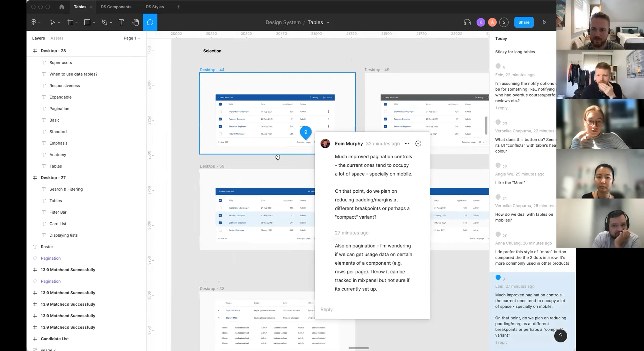Open the Page 1 dropdown
Viewport: 644px width, 351px height.
[x=132, y=38]
